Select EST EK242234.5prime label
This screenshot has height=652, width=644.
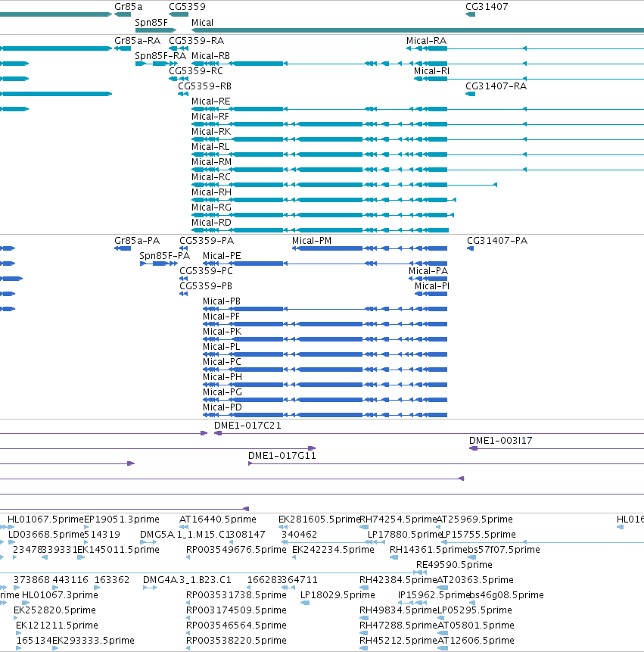click(333, 550)
